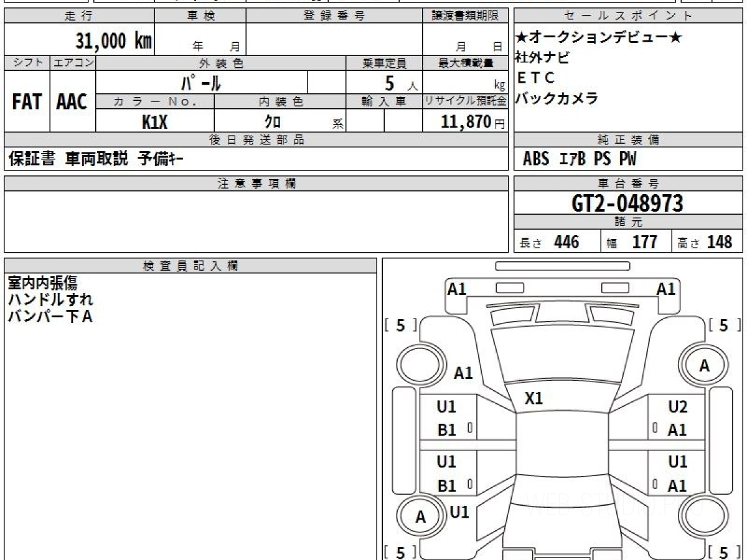Select chassis number GT2-048973
Viewport: 747px width, 560px height.
[x=627, y=203]
